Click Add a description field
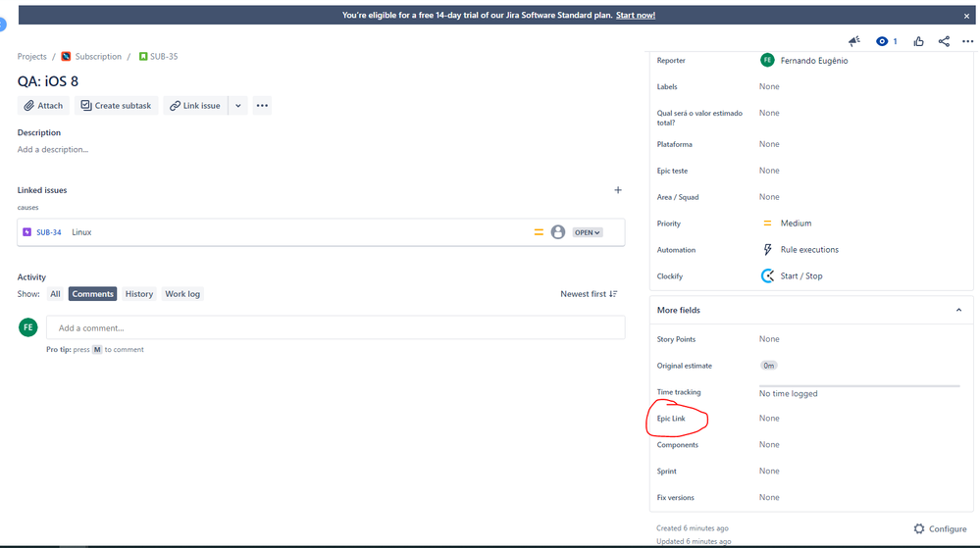This screenshot has width=980, height=548. 53,149
